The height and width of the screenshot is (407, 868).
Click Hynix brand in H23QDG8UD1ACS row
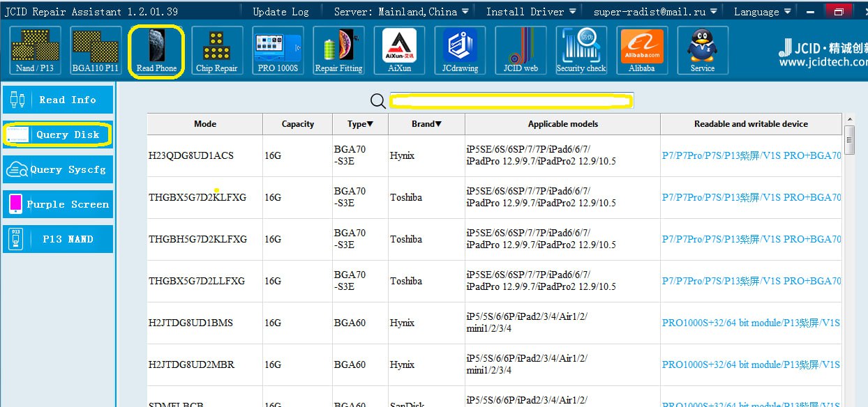click(x=402, y=155)
